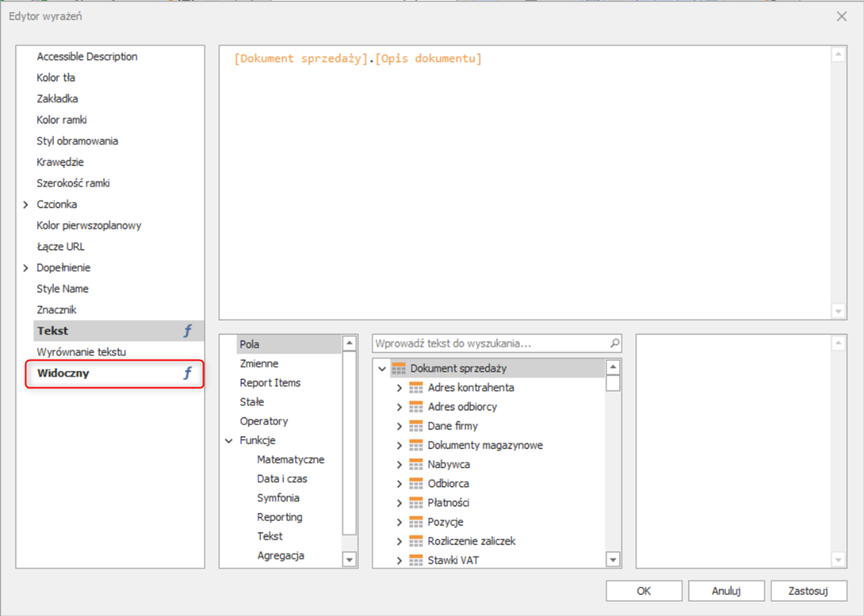The width and height of the screenshot is (864, 616).
Task: Click the Dane firmy table icon
Action: 416,426
